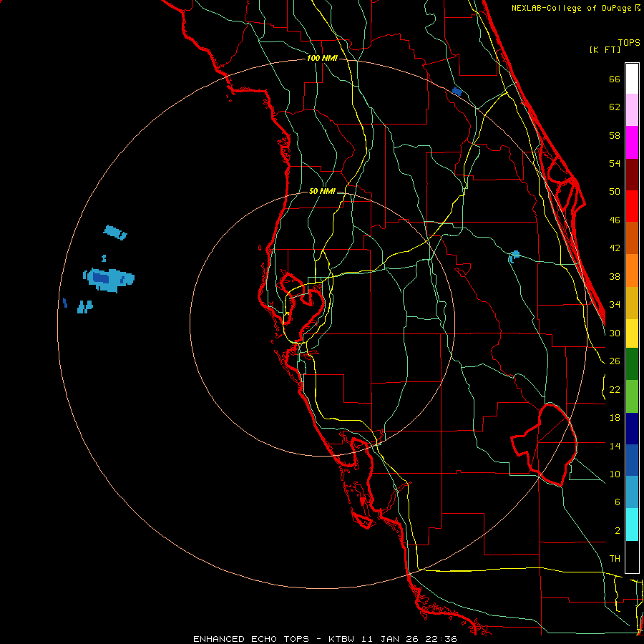This screenshot has height=644, width=644.
Task: Click the "50 NMI" range ring label
Action: pyautogui.click(x=322, y=191)
